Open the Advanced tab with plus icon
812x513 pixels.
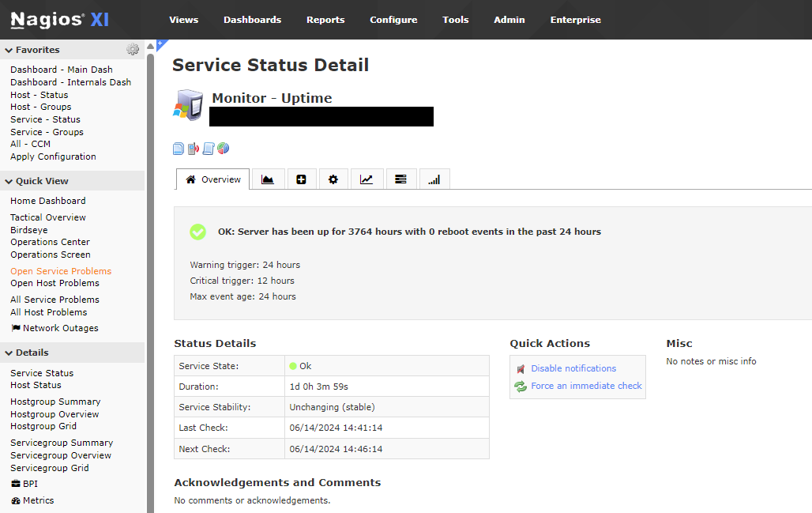click(x=301, y=179)
